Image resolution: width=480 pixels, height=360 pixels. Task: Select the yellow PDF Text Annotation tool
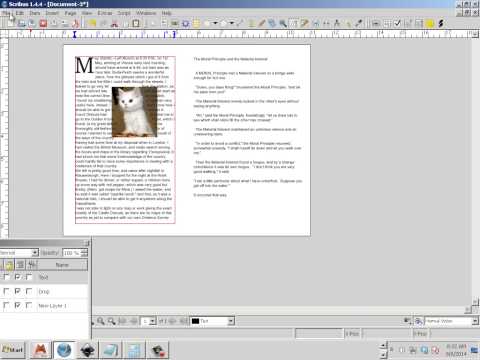tap(430, 23)
